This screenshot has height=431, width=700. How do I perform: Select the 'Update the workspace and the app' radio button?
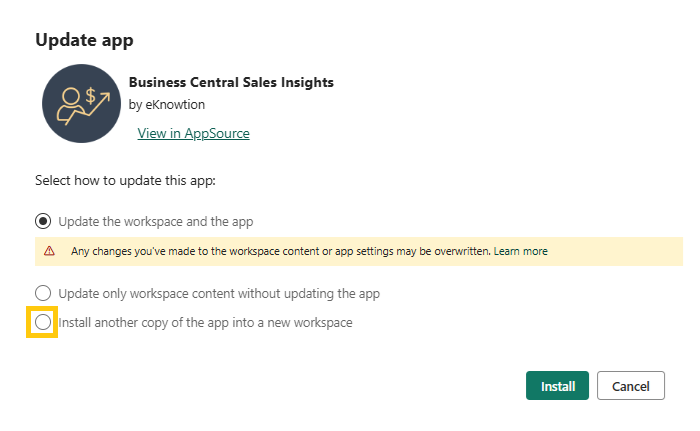pos(43,221)
